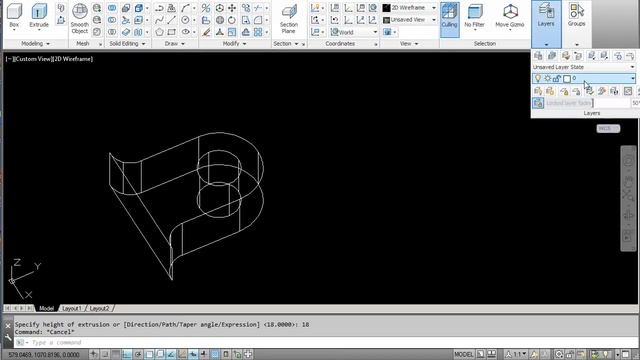
Task: Open the layer 0 selection dropdown
Action: pyautogui.click(x=633, y=78)
